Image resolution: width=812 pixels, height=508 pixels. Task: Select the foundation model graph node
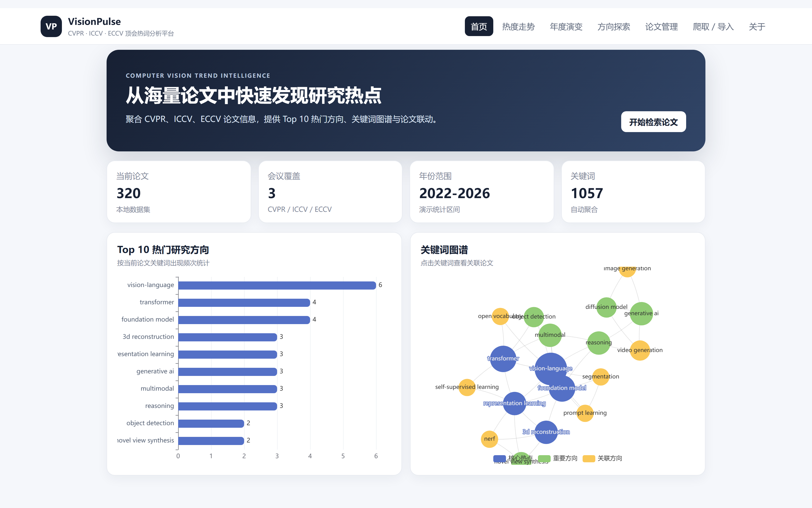click(x=562, y=388)
